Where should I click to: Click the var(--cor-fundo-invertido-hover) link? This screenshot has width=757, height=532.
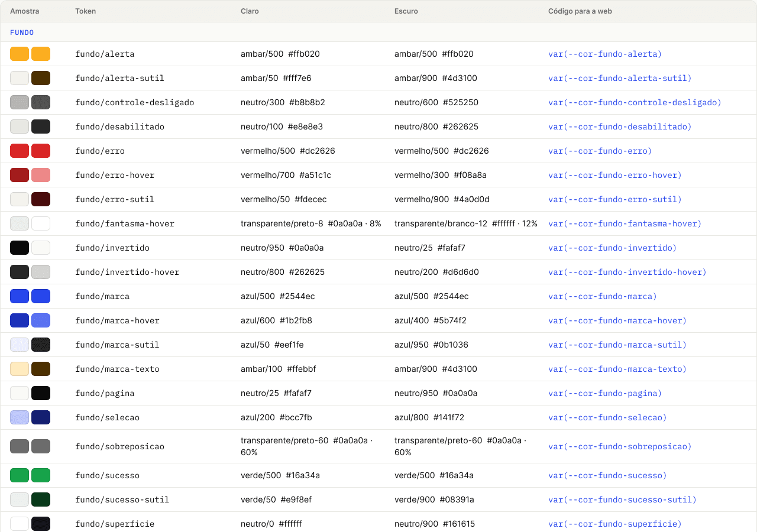click(627, 272)
